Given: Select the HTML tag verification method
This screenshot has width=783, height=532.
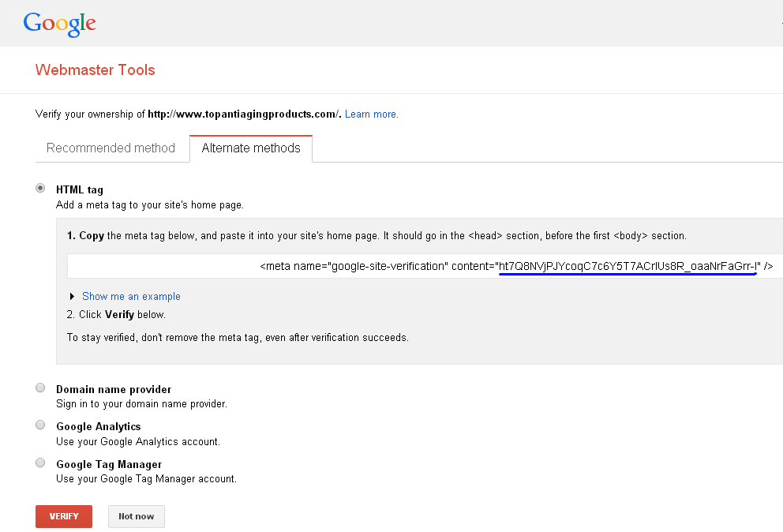Looking at the screenshot, I should (x=40, y=188).
